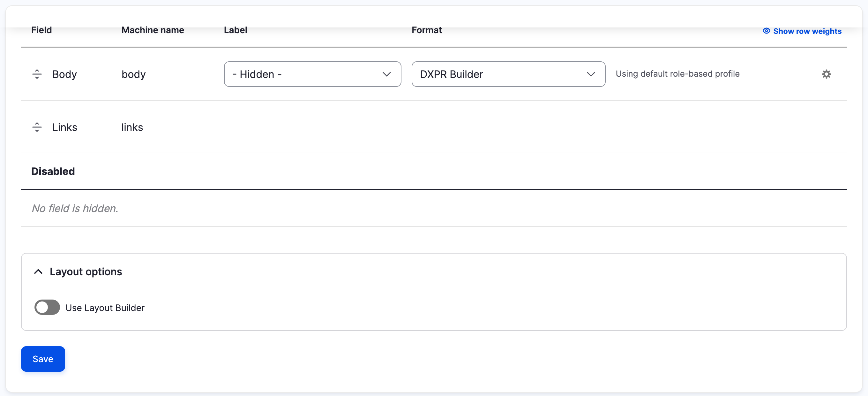Open the Body Label dropdown showing Hidden
The width and height of the screenshot is (868, 396).
click(312, 74)
